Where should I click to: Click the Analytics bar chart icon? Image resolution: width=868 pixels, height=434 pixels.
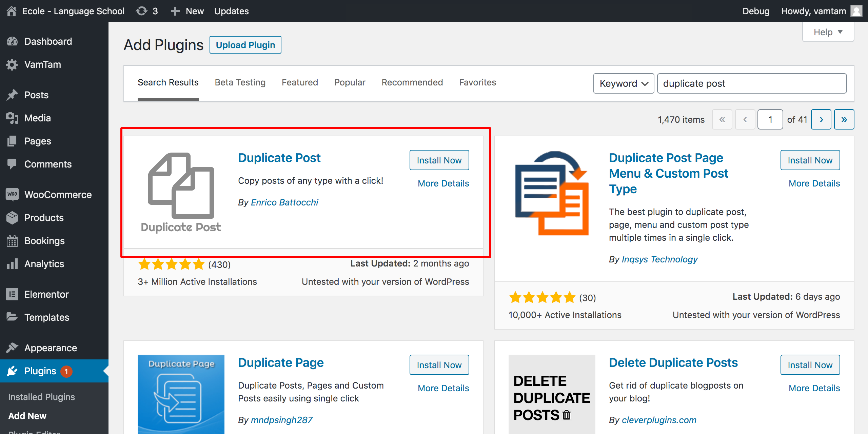click(12, 264)
